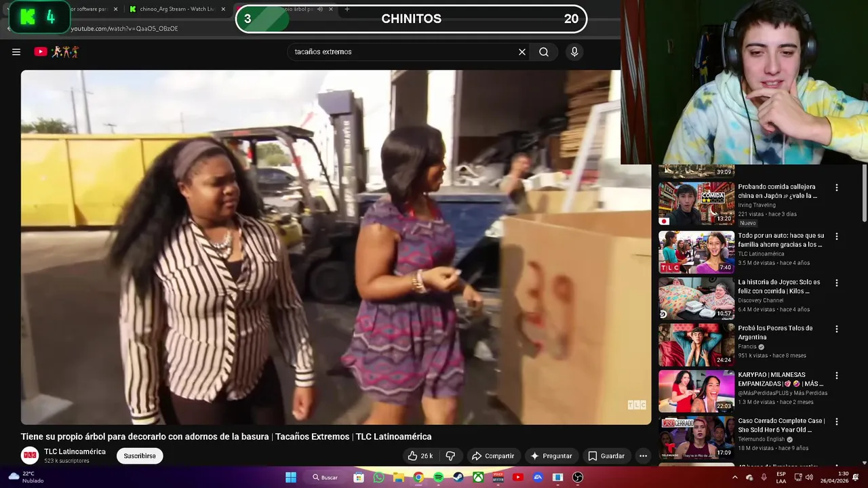Open Voicemeeter from the taskbar
868x488 pixels.
[x=498, y=477]
